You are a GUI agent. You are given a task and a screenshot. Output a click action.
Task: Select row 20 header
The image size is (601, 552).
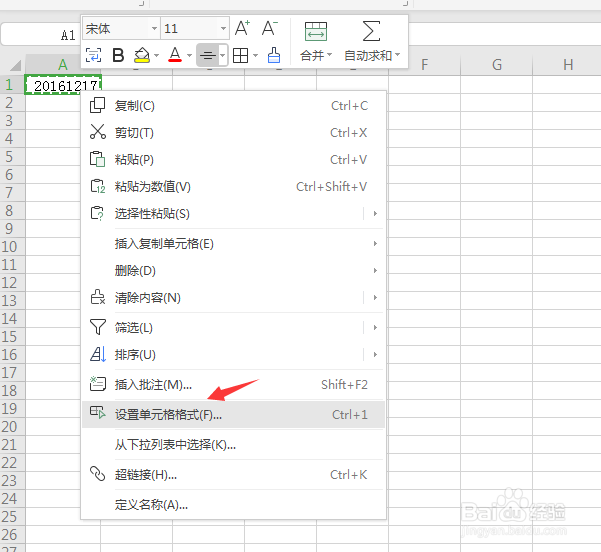(x=12, y=426)
